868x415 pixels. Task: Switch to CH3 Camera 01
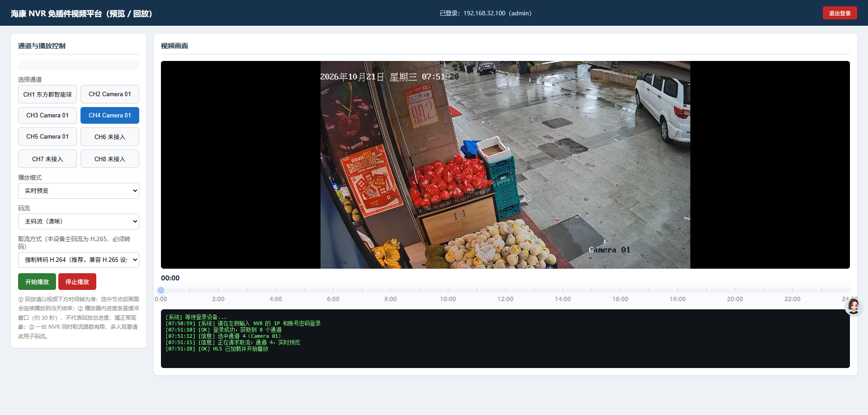click(x=47, y=115)
